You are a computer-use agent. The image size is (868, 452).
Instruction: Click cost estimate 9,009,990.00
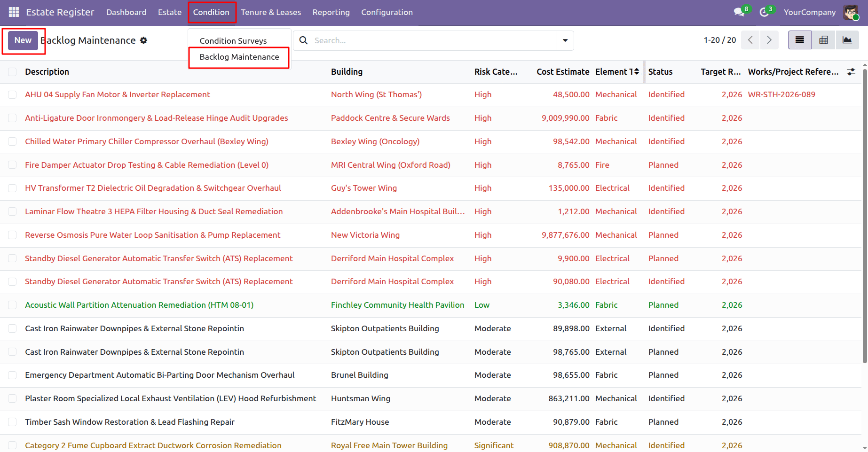pos(565,118)
